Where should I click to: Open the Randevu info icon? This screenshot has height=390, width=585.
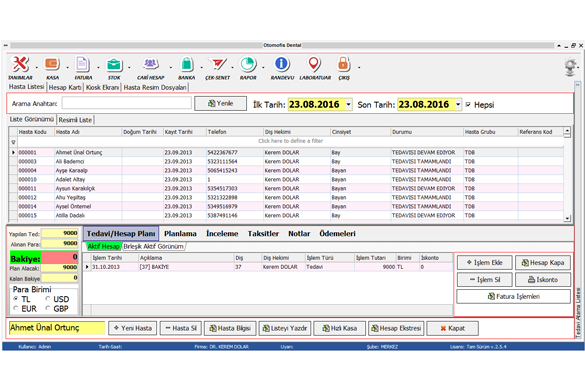point(282,64)
